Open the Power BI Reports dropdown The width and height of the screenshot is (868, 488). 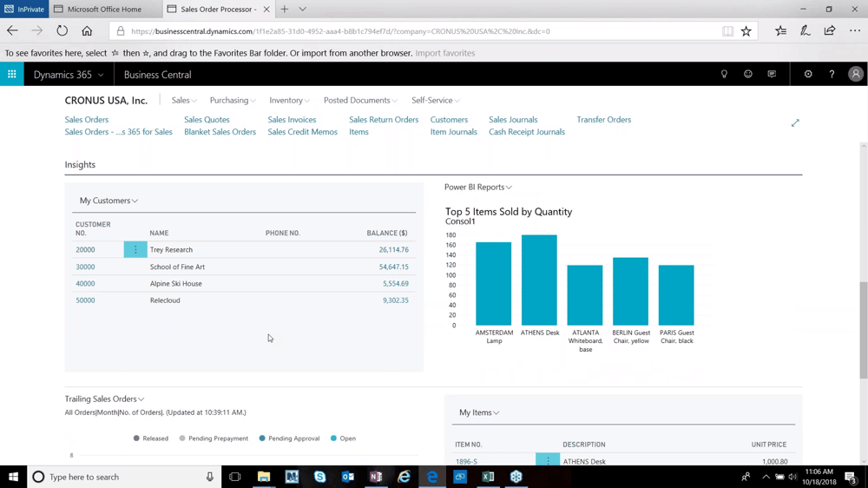478,188
